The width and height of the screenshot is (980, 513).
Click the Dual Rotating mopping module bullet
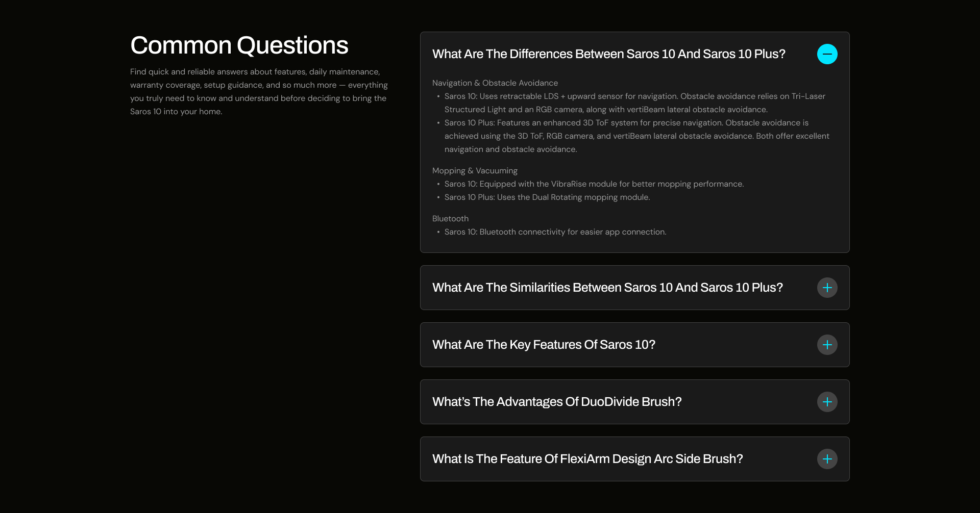pos(547,197)
